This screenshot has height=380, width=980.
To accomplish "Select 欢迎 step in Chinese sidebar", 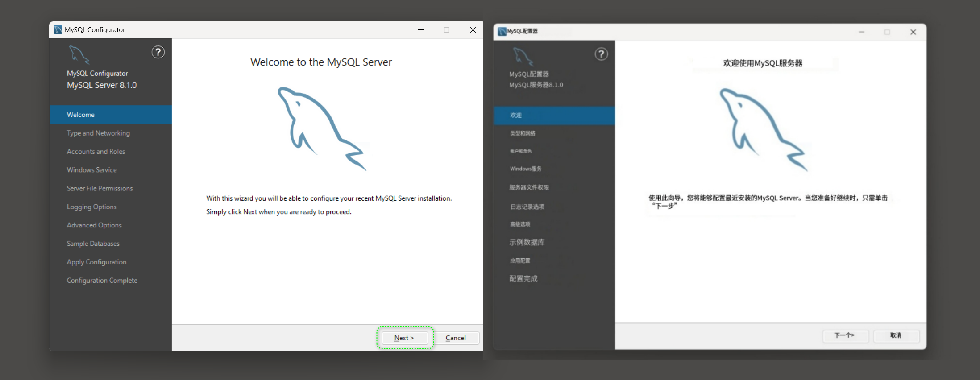I will [554, 115].
